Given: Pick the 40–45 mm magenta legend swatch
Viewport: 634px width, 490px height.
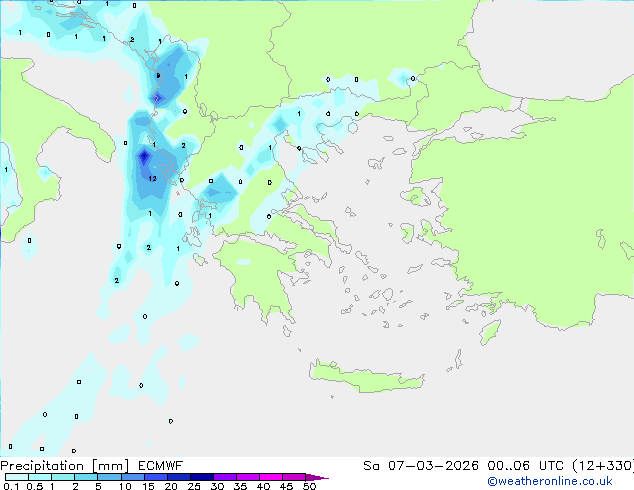Looking at the screenshot, I should tap(271, 477).
